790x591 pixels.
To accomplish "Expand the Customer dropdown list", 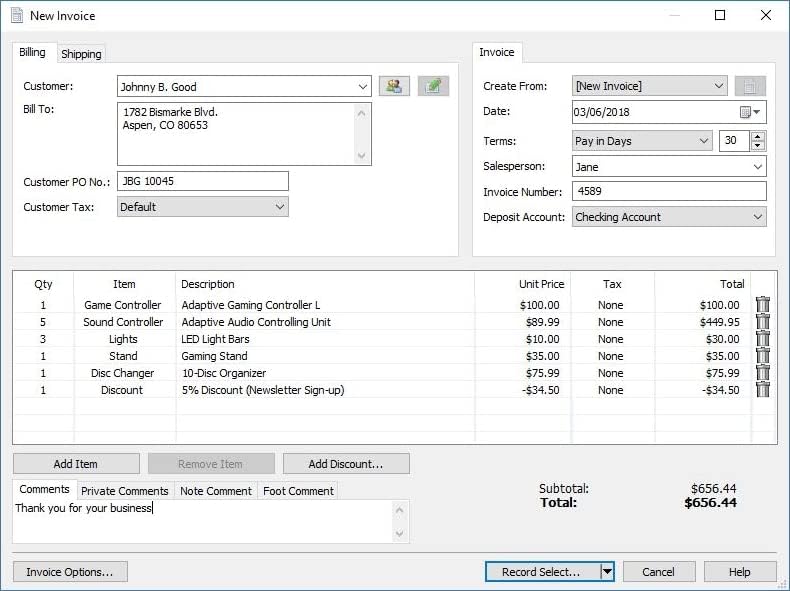I will tap(362, 87).
